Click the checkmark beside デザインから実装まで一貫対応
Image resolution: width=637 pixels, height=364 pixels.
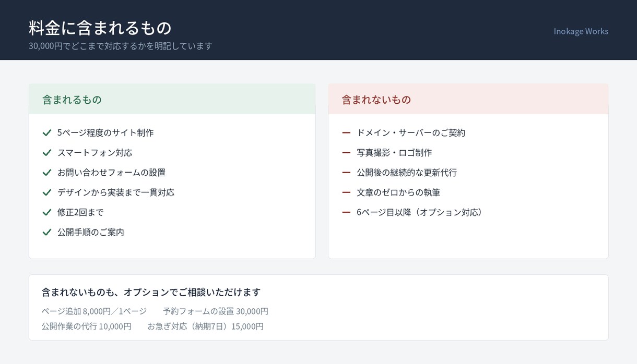coord(47,192)
